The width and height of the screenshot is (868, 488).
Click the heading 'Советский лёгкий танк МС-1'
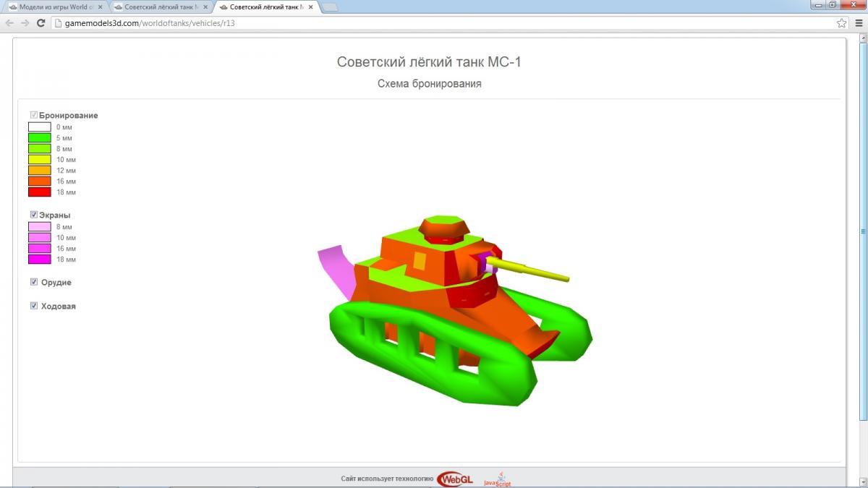coord(429,62)
